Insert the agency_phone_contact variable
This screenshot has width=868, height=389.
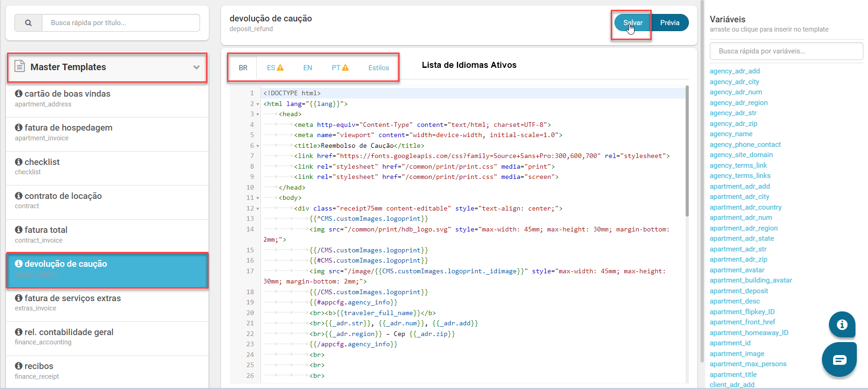(x=745, y=145)
